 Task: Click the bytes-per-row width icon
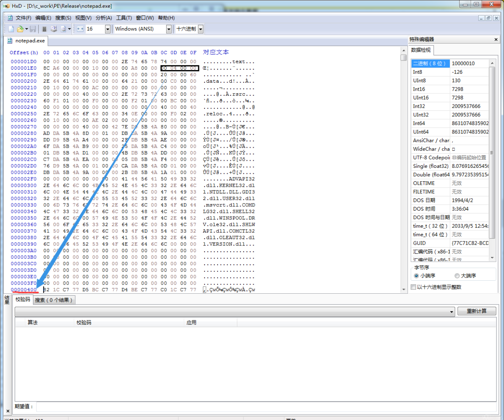pos(80,29)
